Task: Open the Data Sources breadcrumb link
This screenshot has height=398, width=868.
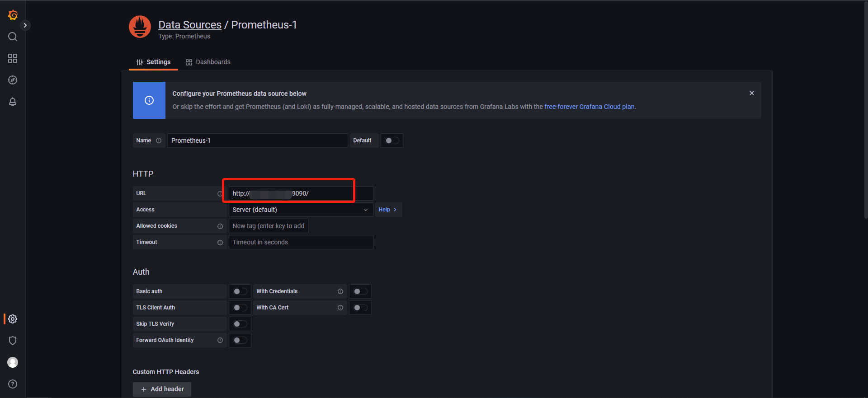Action: [x=190, y=25]
